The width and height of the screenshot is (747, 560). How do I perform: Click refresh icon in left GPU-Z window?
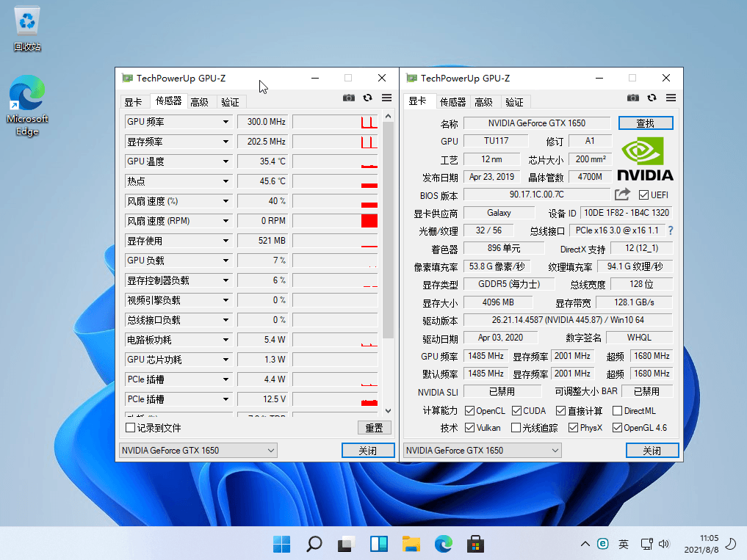[367, 98]
